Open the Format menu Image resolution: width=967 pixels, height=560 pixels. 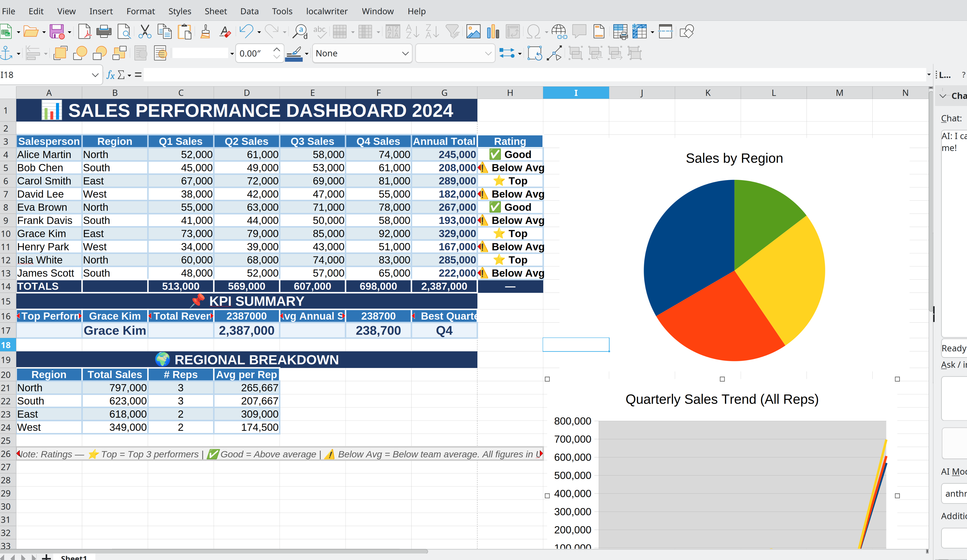[x=140, y=11]
